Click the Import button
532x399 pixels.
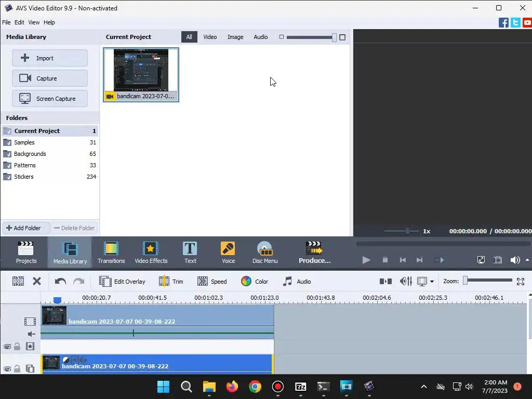(x=50, y=58)
